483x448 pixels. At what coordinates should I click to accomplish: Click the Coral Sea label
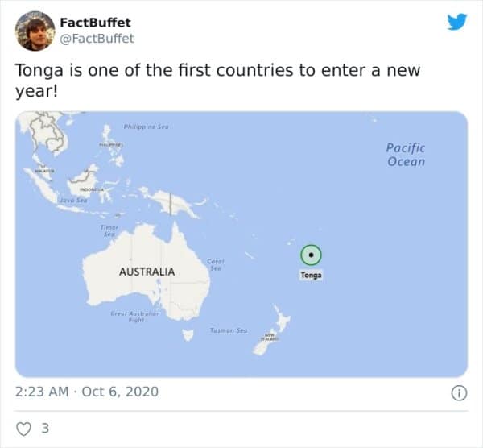pyautogui.click(x=216, y=264)
